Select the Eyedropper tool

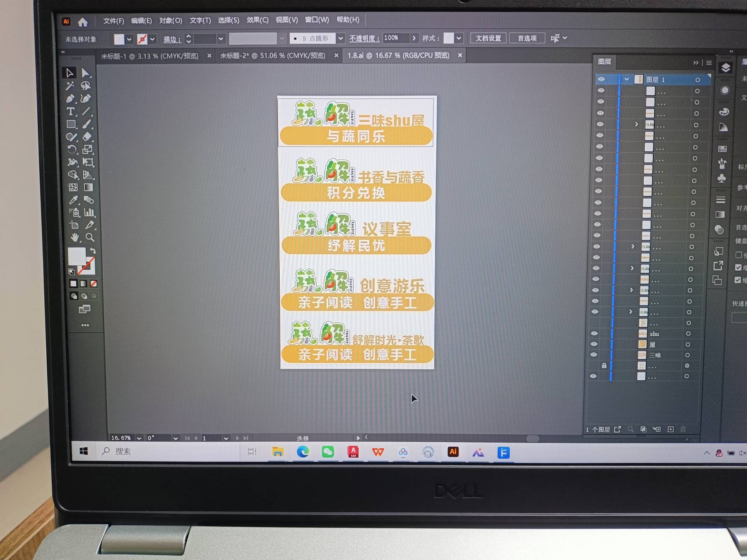(x=73, y=200)
